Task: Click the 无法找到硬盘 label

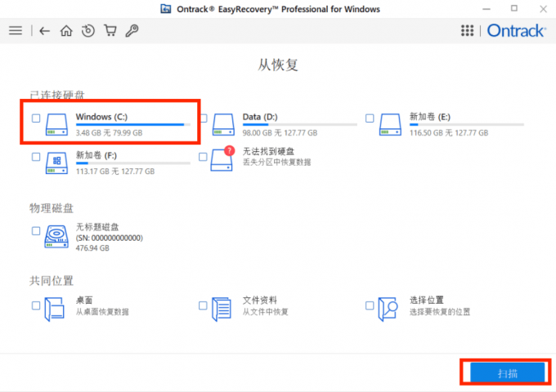Action: pyautogui.click(x=268, y=152)
